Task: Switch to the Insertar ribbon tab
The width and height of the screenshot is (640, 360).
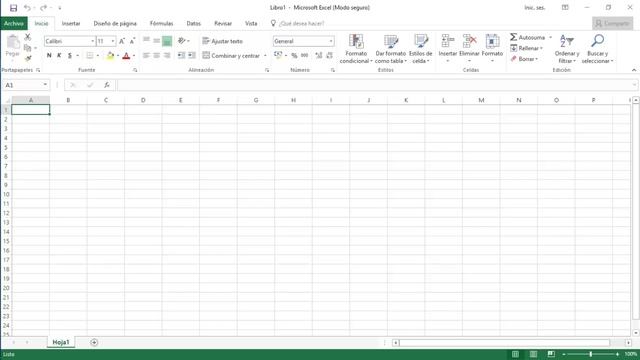Action: (x=71, y=24)
